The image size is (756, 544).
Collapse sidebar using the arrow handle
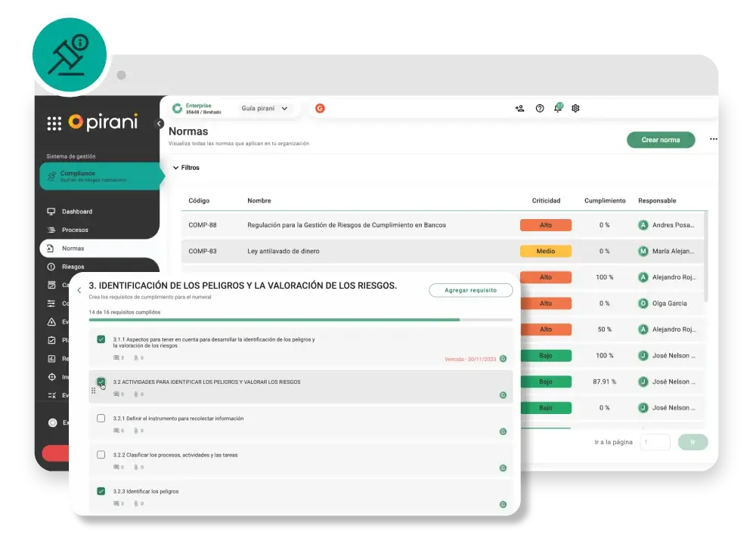pos(160,124)
